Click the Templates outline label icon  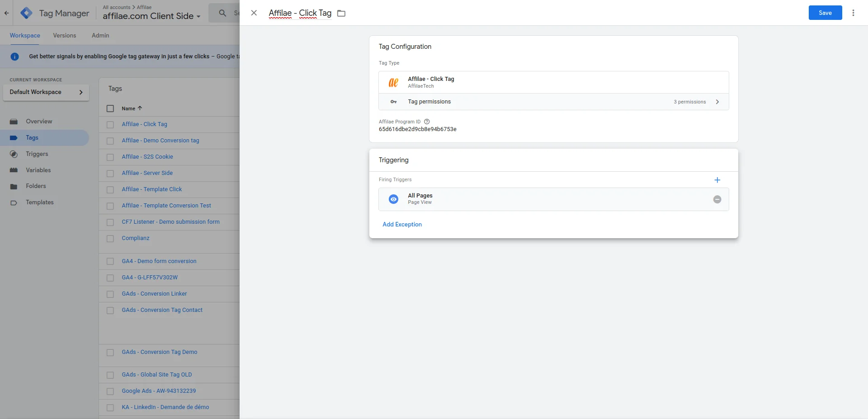point(14,202)
